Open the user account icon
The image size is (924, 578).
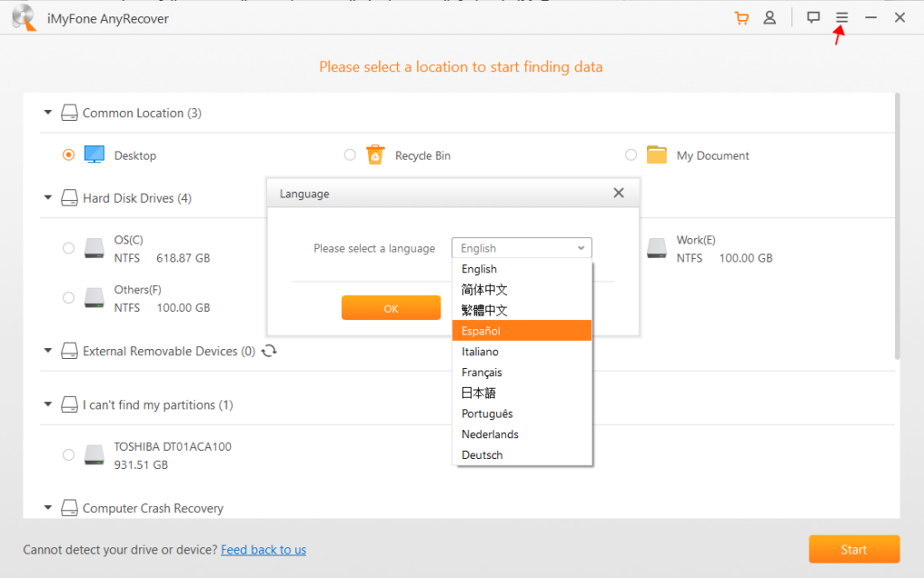(770, 18)
